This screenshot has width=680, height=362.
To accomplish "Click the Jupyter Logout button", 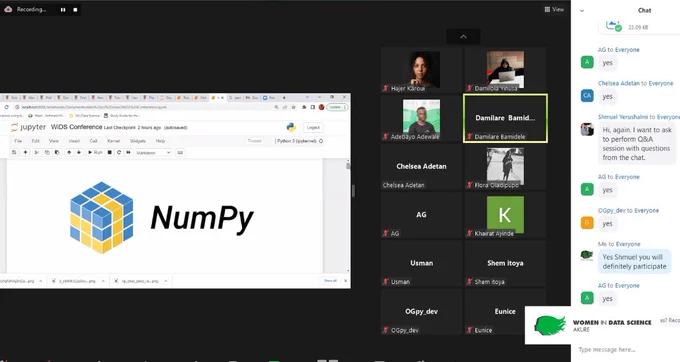I will (313, 127).
